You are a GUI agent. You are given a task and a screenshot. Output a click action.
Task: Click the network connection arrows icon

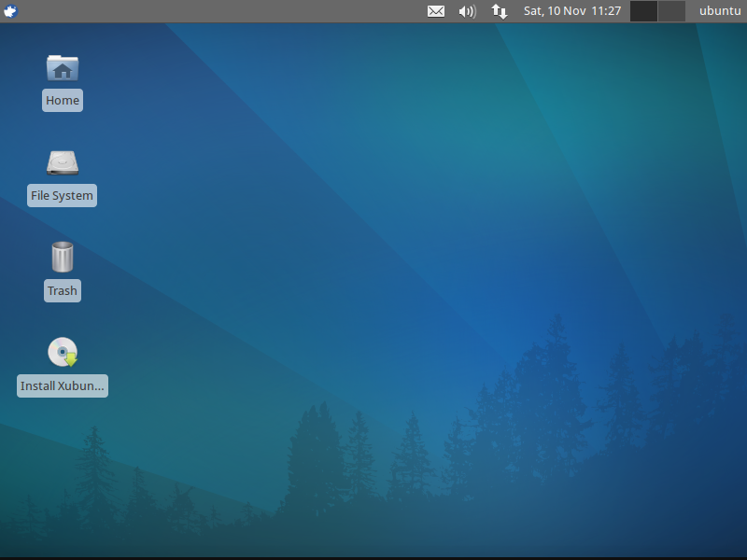(x=500, y=11)
